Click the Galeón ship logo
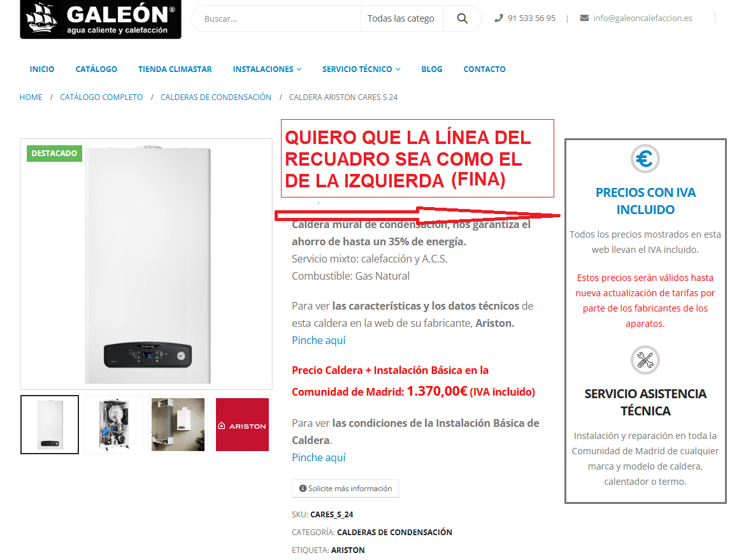The image size is (753, 560). pyautogui.click(x=101, y=18)
